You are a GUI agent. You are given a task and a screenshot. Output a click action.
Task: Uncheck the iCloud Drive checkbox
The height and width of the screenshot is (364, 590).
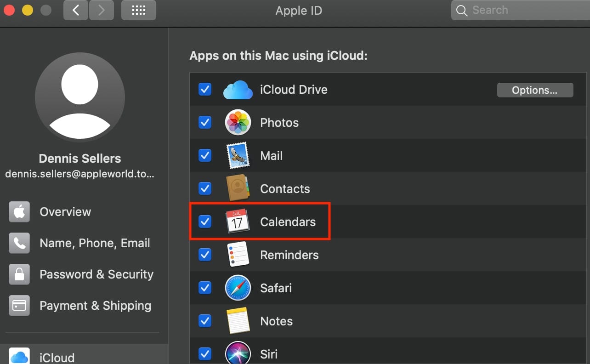click(205, 90)
